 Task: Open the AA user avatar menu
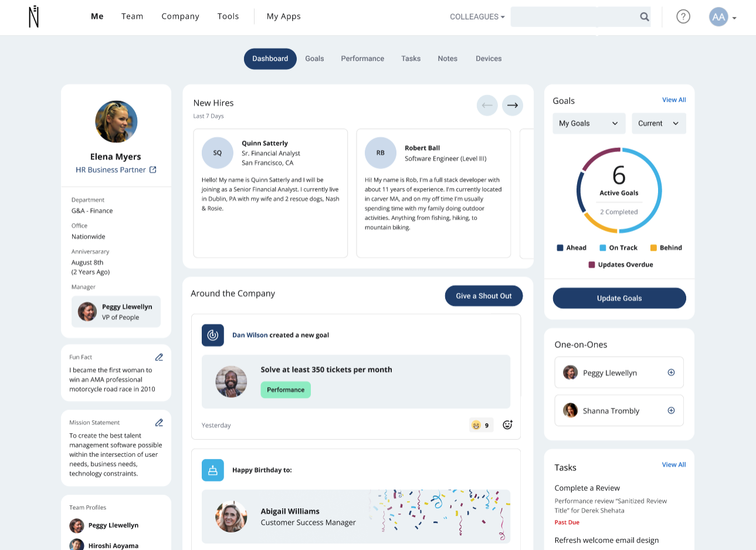(718, 17)
